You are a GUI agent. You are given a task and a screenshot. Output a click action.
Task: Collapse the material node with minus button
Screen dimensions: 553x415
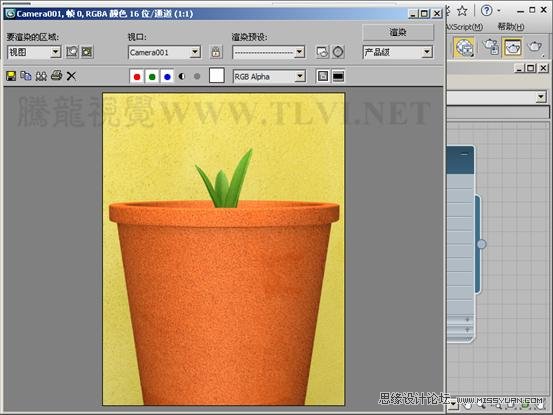pyautogui.click(x=464, y=154)
